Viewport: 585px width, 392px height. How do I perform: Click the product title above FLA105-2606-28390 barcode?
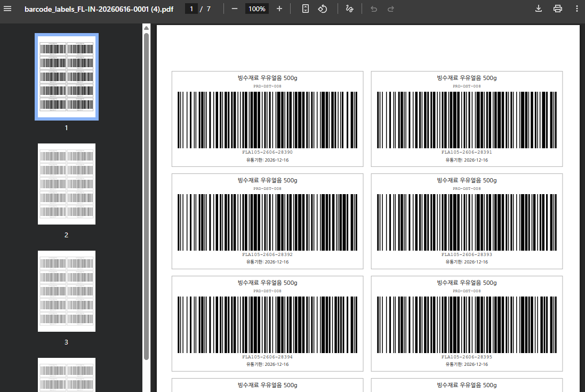[268, 78]
